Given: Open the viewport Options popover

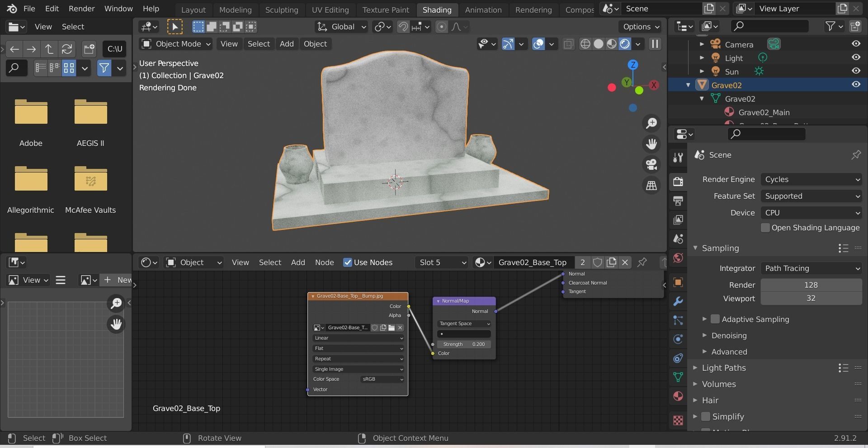Looking at the screenshot, I should (641, 27).
